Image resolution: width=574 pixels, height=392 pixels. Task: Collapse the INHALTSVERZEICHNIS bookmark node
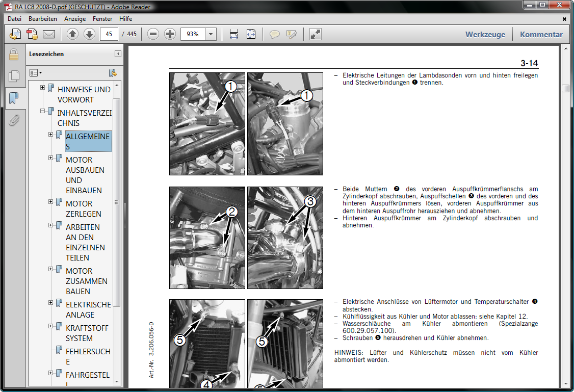point(43,111)
